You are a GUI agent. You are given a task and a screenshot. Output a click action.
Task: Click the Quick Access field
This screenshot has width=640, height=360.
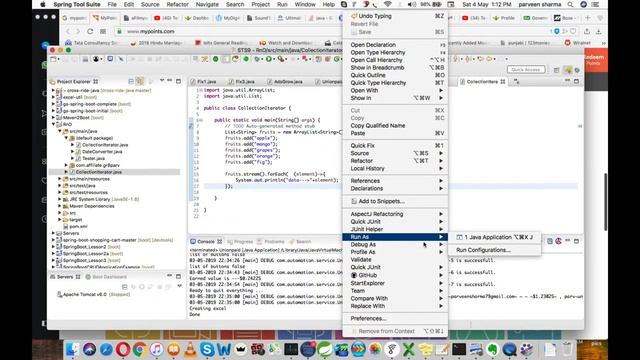[526, 70]
